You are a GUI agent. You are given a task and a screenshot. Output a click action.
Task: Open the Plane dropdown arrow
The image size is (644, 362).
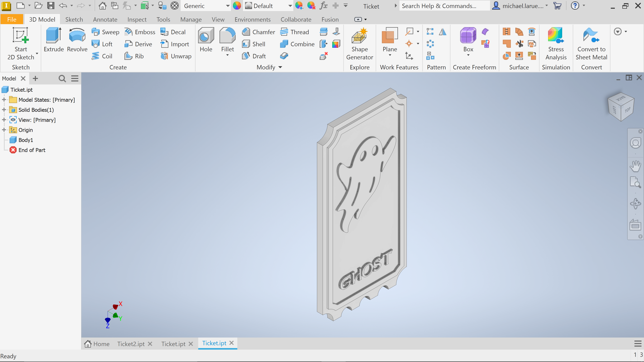[390, 55]
